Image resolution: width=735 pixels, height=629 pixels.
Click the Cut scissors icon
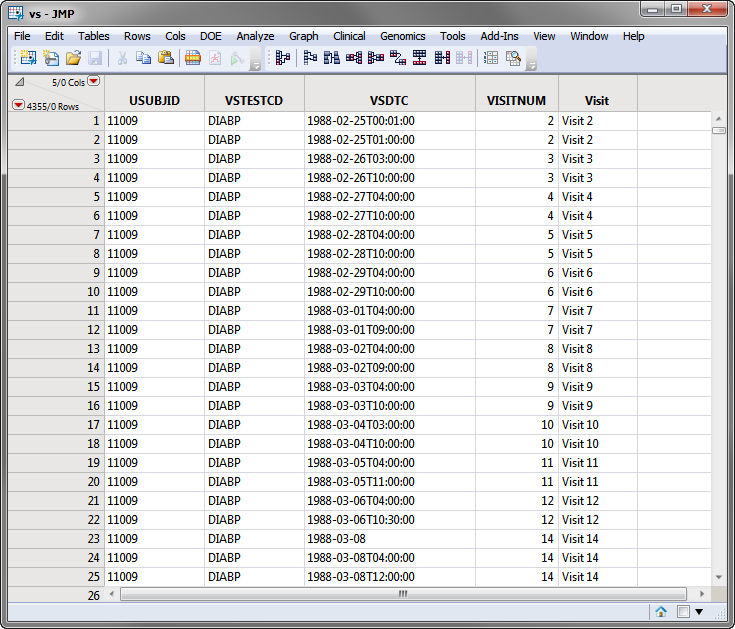(x=121, y=58)
